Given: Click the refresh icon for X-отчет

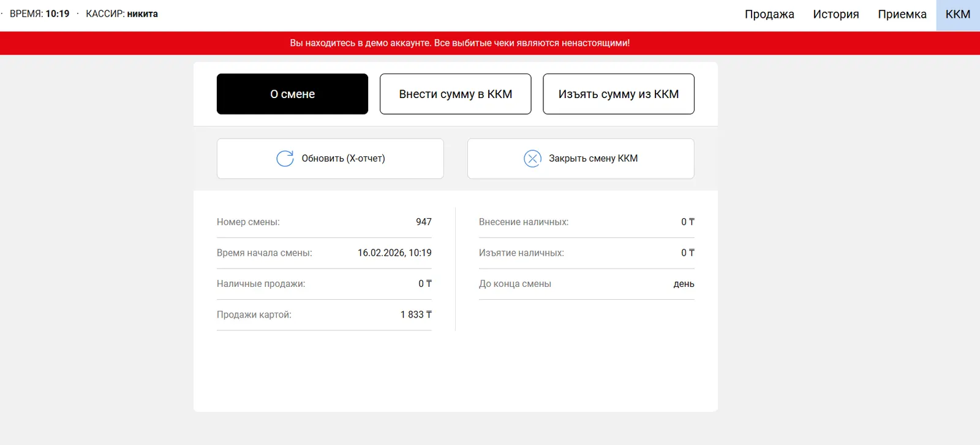Looking at the screenshot, I should 285,159.
